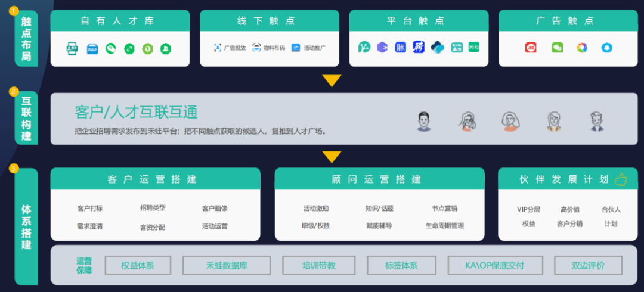Click the 自有人才库 card header
The height and width of the screenshot is (292, 644).
tap(120, 20)
